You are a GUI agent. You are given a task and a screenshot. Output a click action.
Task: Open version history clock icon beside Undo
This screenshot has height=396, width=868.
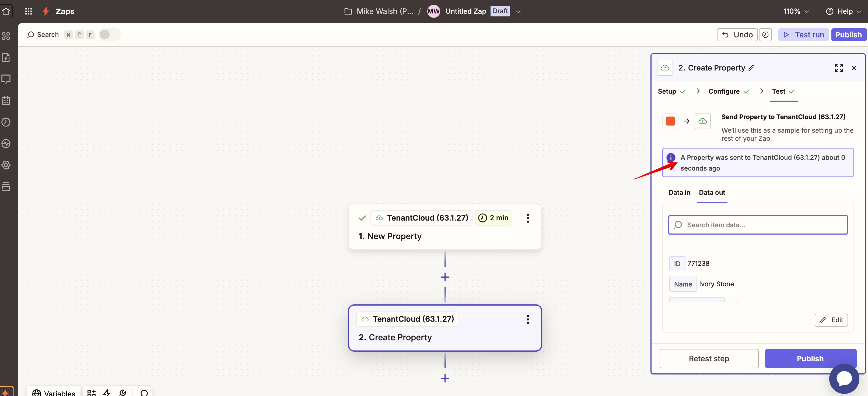pyautogui.click(x=765, y=35)
